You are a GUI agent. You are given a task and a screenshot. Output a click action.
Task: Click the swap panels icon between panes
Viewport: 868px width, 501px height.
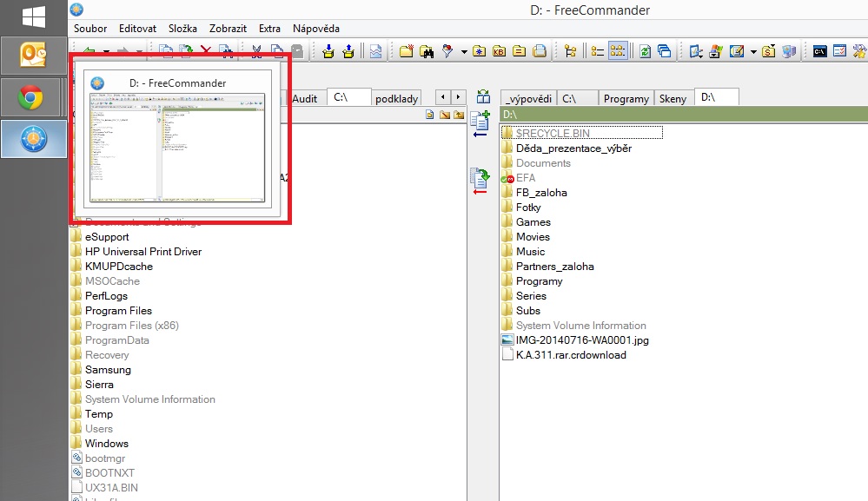pos(483,97)
